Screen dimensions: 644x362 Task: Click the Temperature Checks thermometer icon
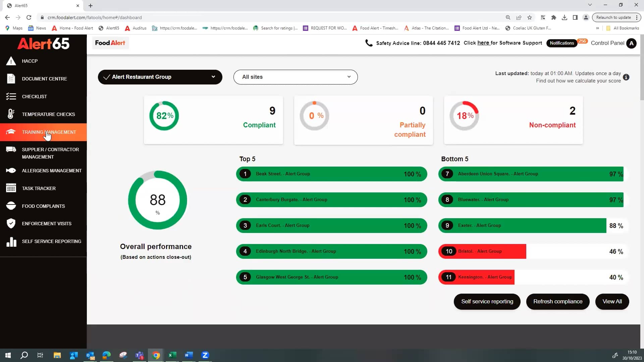11,114
